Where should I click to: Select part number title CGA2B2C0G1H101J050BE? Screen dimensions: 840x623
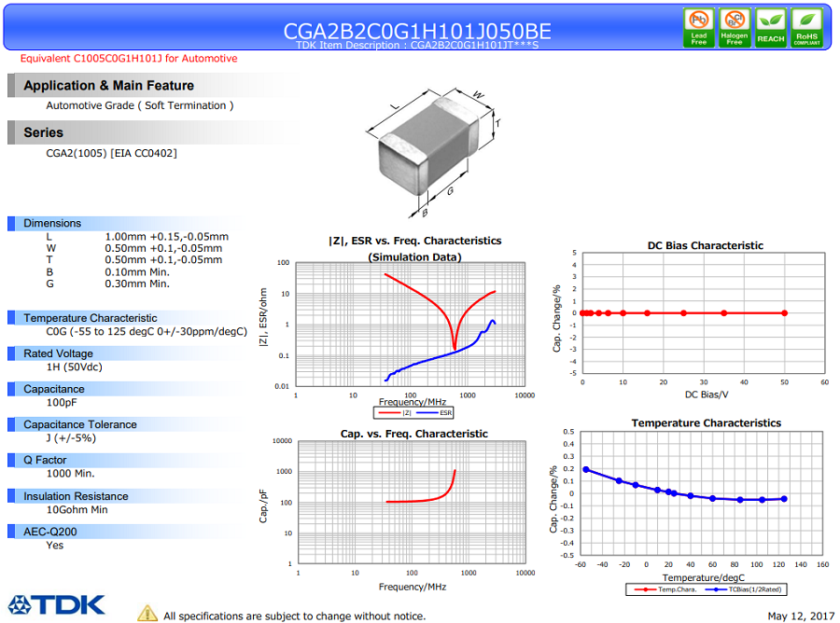417,31
